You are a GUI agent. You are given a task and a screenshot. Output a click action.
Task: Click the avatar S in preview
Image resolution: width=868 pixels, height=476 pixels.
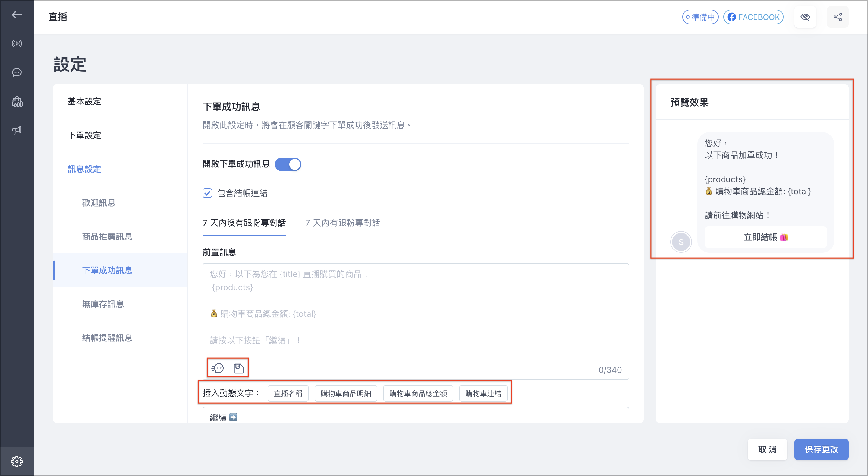click(x=681, y=242)
